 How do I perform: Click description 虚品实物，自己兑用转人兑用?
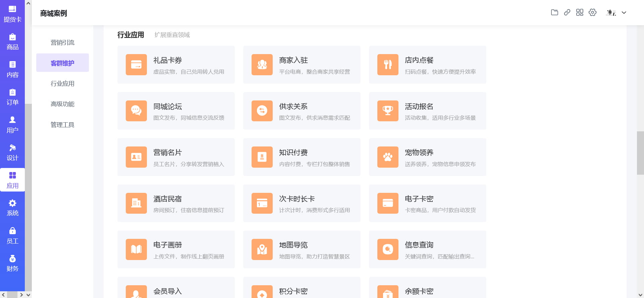(189, 72)
